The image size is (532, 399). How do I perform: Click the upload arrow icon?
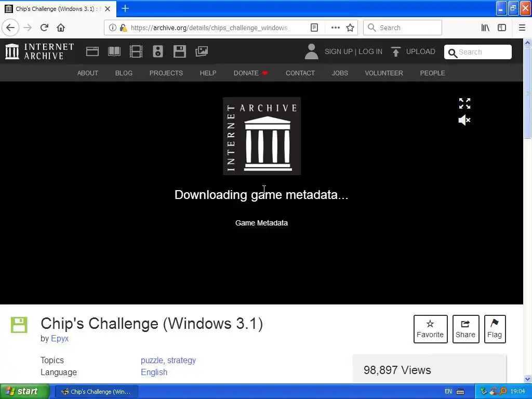[395, 51]
